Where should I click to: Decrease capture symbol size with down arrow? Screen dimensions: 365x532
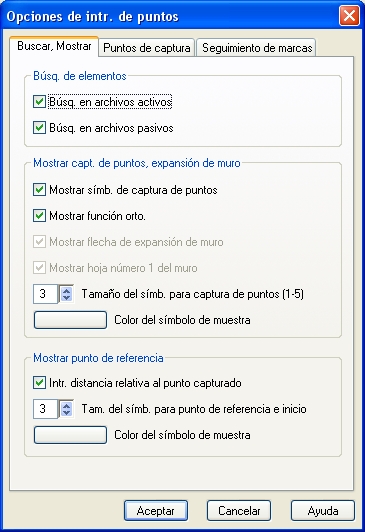(x=66, y=298)
